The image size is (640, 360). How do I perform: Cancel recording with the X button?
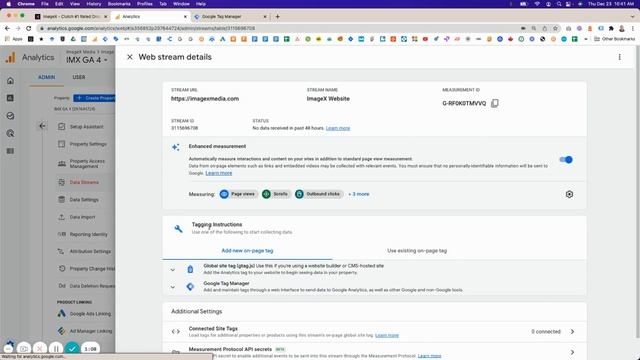40,349
